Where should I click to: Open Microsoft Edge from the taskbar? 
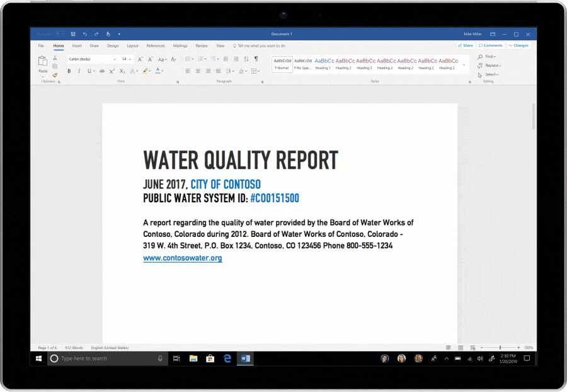[227, 358]
